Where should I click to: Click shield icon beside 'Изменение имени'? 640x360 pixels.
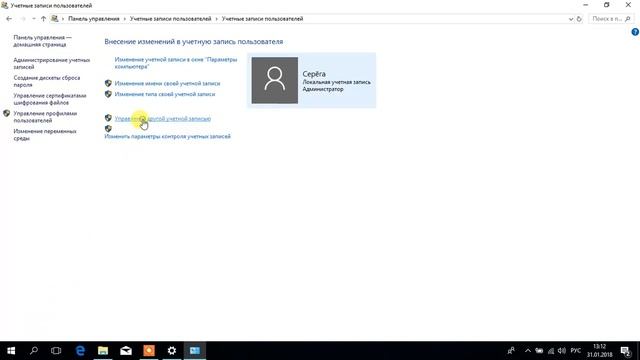pos(108,83)
